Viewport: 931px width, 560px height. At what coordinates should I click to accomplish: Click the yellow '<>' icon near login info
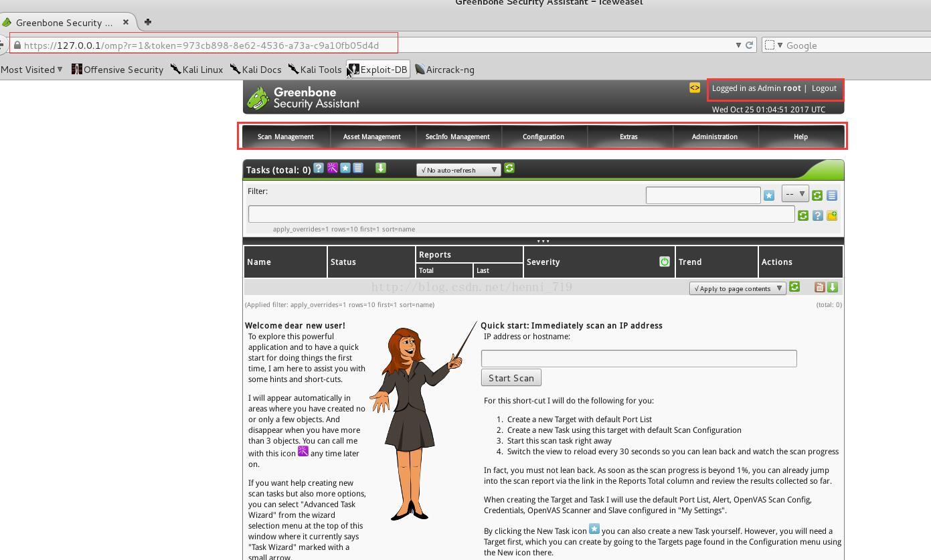tap(695, 88)
